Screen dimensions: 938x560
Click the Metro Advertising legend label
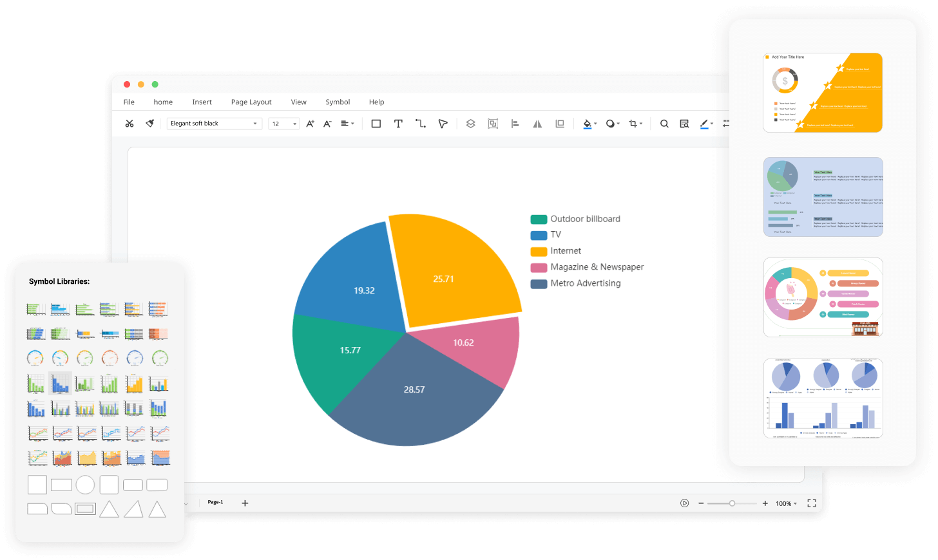586,283
